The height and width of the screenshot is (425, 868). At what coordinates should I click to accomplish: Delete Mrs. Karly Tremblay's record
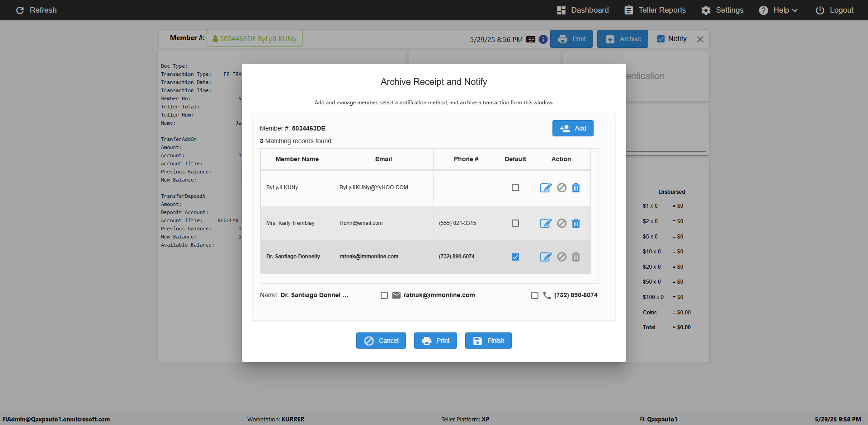pos(576,223)
